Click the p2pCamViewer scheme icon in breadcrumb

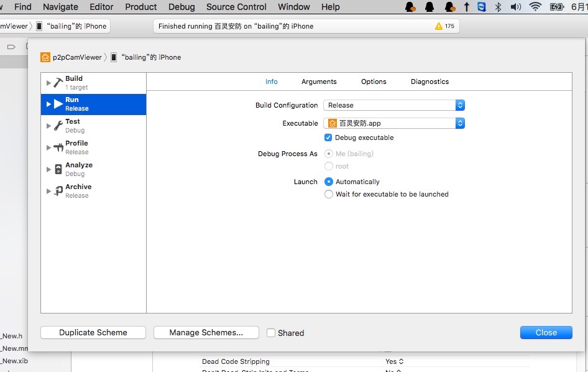[x=45, y=57]
